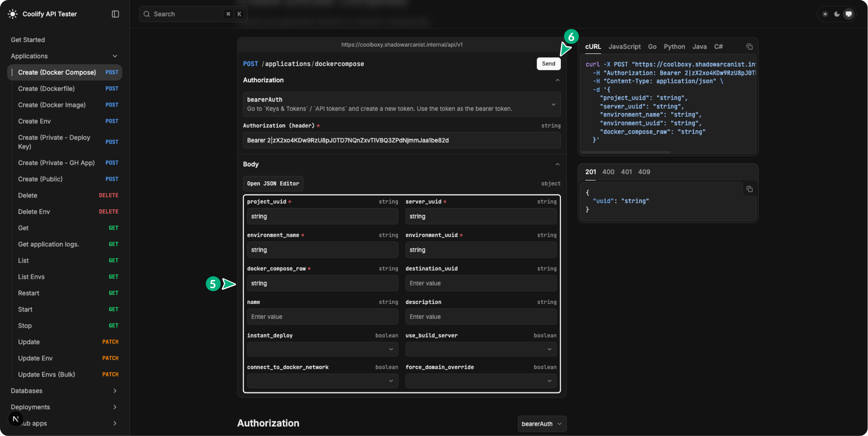The image size is (868, 436).
Task: Open the force_domain_override boolean dropdown
Action: [x=481, y=381]
